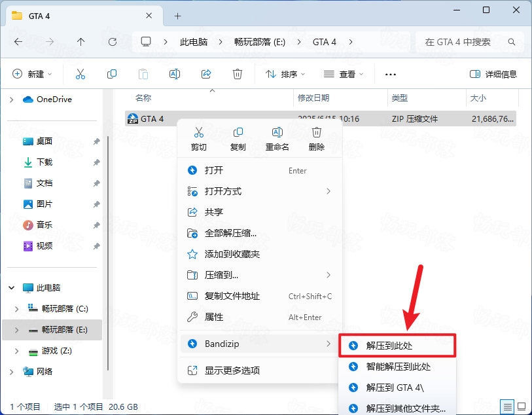Viewport: 532px width, 415px height.
Task: Open the 排序 (Sort) dropdown
Action: [285, 74]
